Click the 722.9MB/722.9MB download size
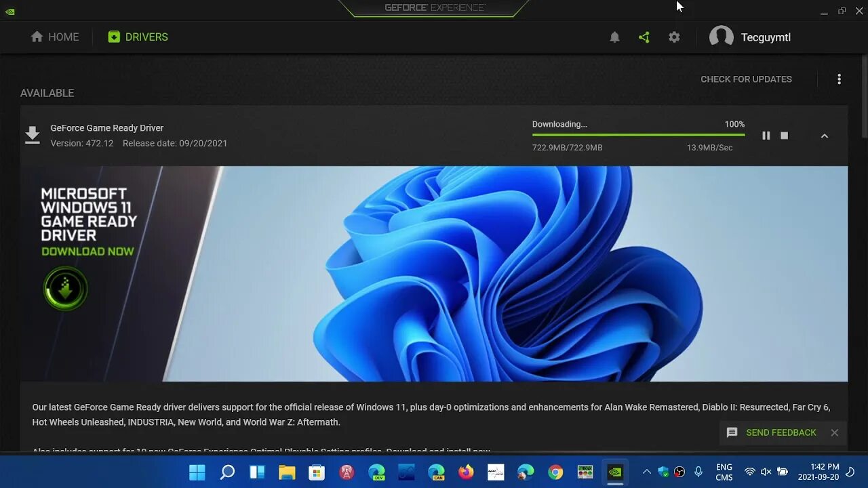Screen dimensions: 868x488 tap(567, 147)
